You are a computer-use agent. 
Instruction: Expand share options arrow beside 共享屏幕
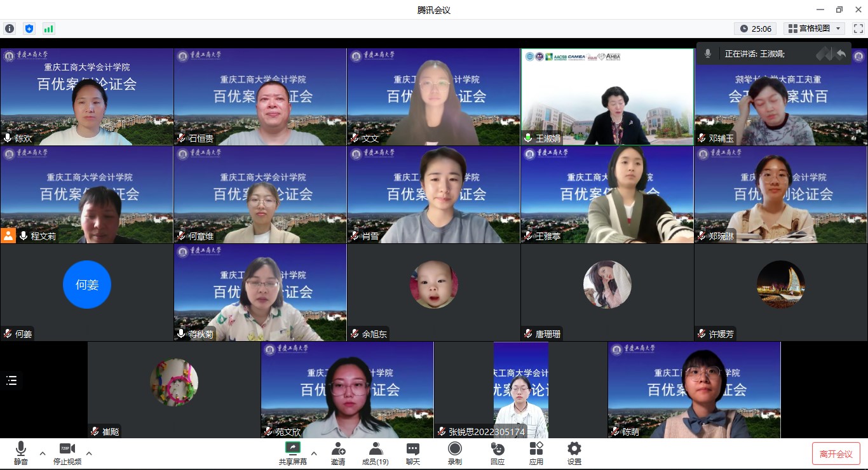314,453
